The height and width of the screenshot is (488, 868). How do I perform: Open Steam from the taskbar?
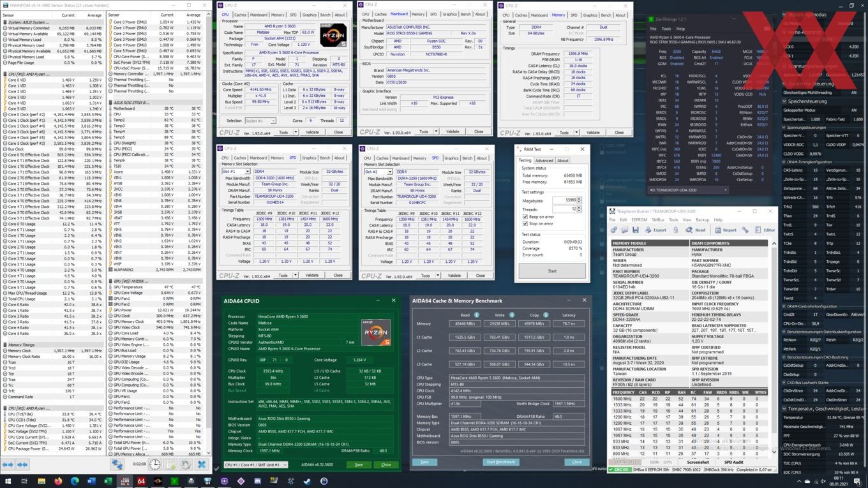click(x=307, y=482)
